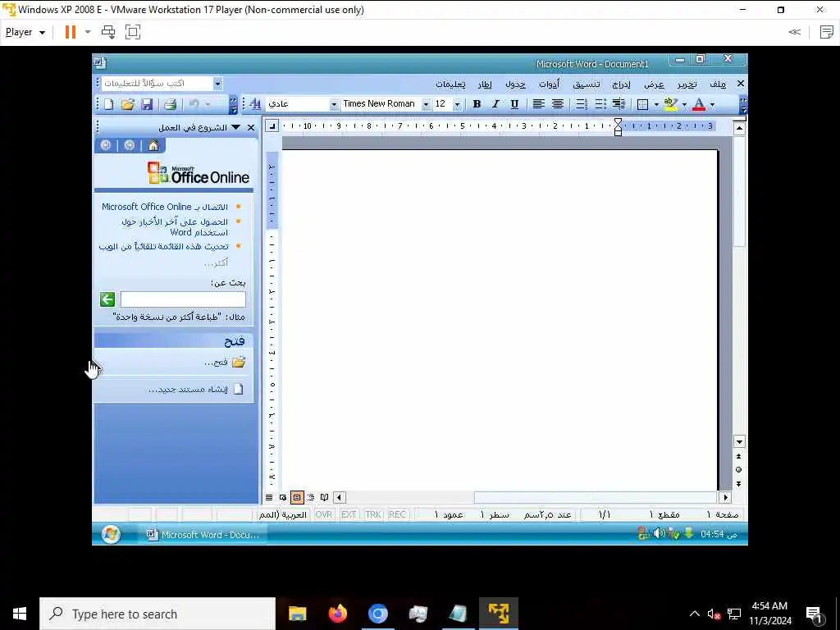Screen dimensions: 840x630
Task: Open the جدول (Table) menu
Action: 515,84
